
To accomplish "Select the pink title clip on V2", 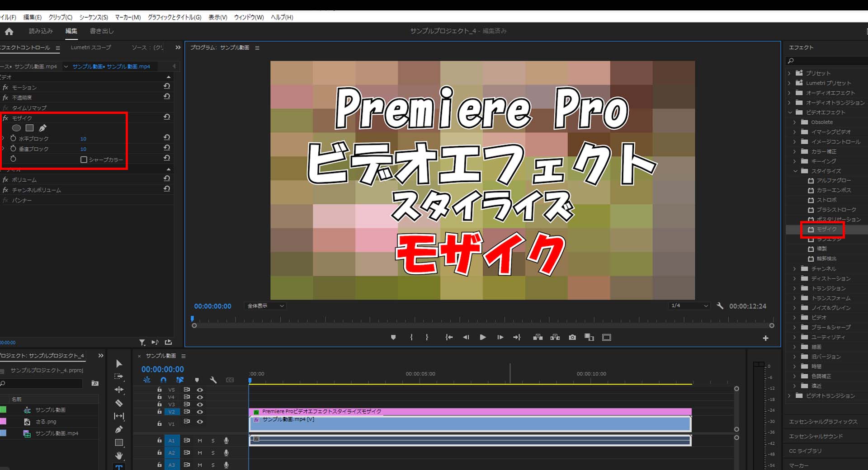I will coord(470,412).
